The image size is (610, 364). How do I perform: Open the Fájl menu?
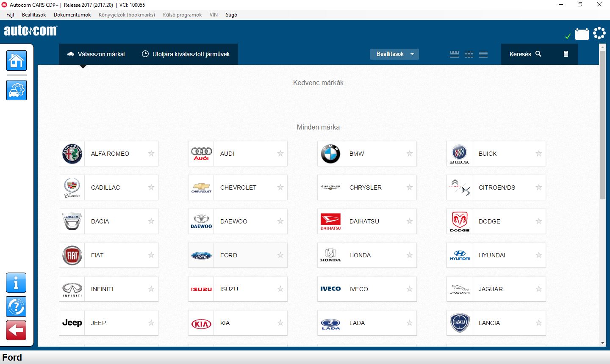(x=10, y=15)
